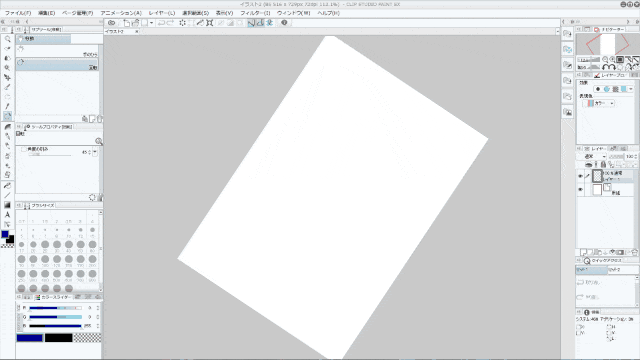This screenshot has height=360, width=640.
Task: Open the レイヤー(L) menu
Action: (162, 13)
